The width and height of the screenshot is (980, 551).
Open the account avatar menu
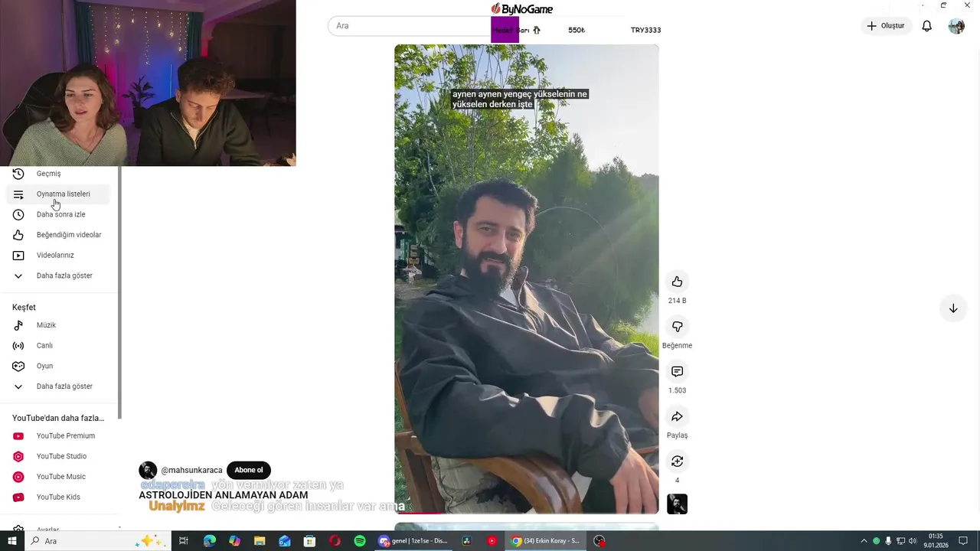(956, 26)
